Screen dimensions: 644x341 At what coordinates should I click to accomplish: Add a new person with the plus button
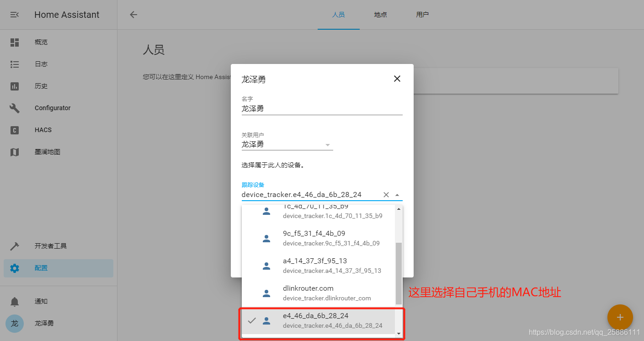pos(620,317)
